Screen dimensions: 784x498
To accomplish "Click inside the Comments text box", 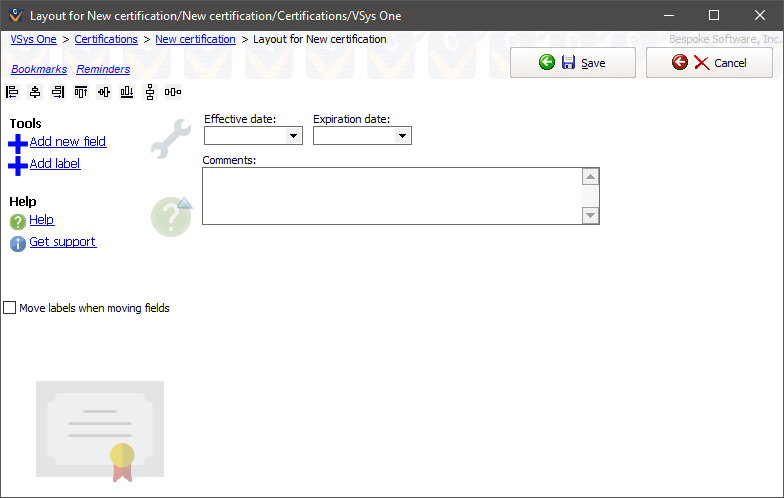I will coord(390,196).
